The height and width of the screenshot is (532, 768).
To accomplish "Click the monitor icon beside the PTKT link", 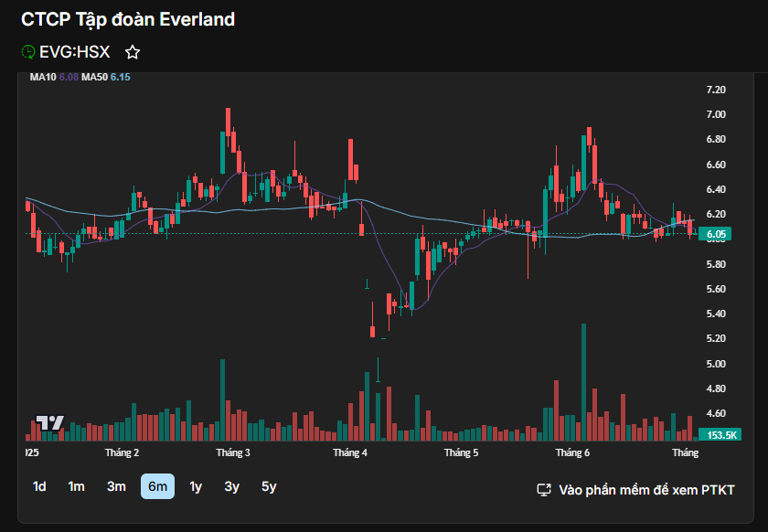I will coord(543,489).
